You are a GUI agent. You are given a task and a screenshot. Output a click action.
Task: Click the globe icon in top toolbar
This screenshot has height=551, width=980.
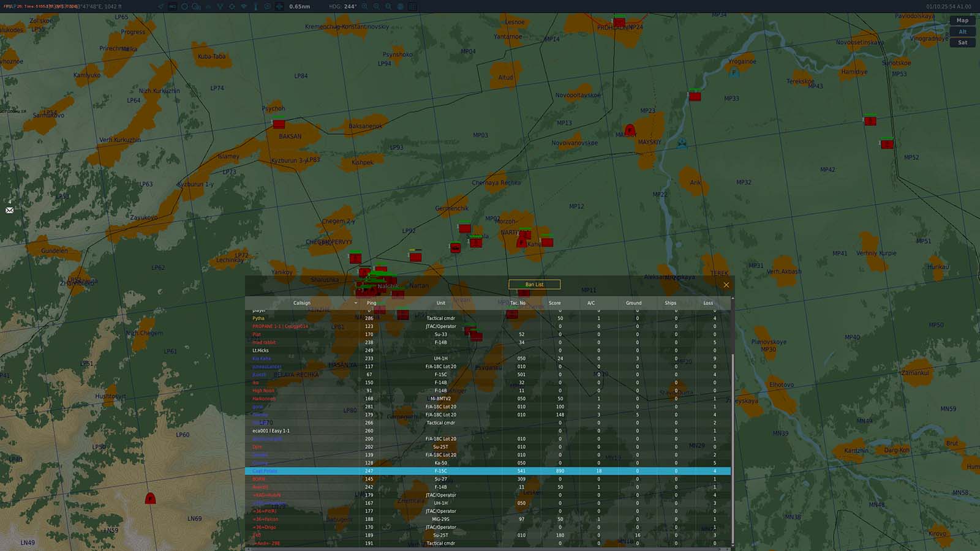[400, 6]
